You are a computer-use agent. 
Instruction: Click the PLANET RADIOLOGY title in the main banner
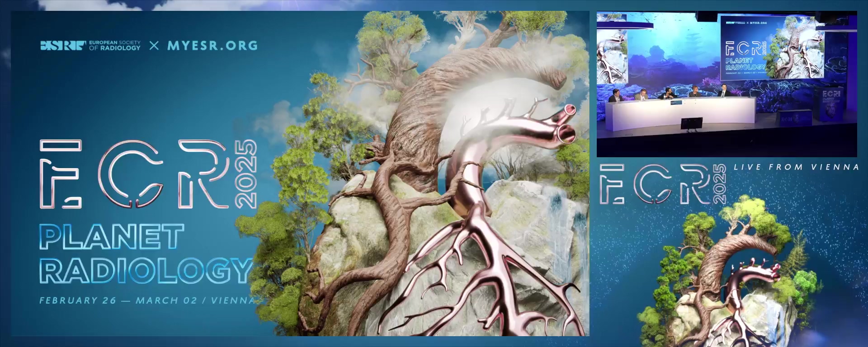coord(146,253)
